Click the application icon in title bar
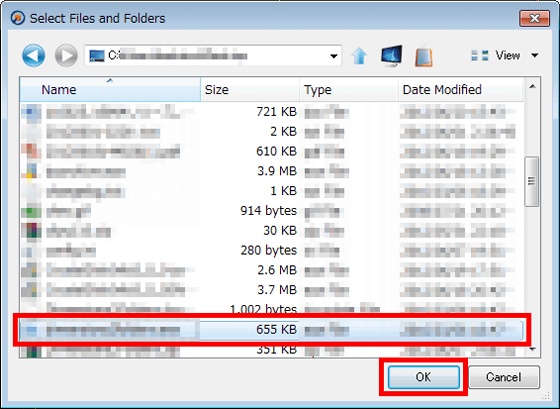 tap(18, 18)
